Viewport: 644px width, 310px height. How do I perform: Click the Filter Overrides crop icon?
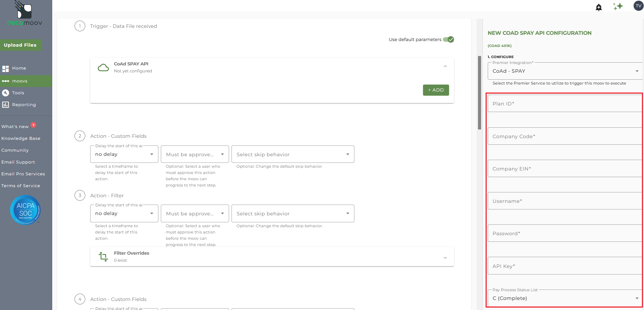[103, 257]
